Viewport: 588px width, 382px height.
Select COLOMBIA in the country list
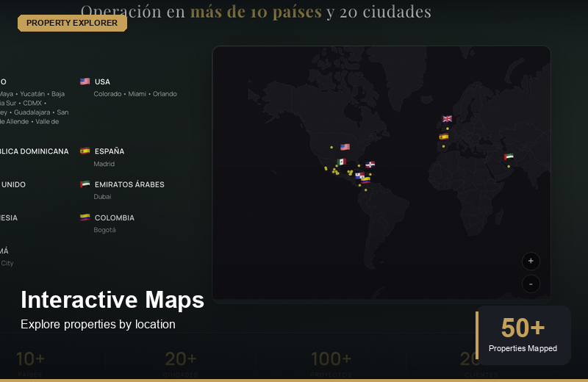click(114, 217)
